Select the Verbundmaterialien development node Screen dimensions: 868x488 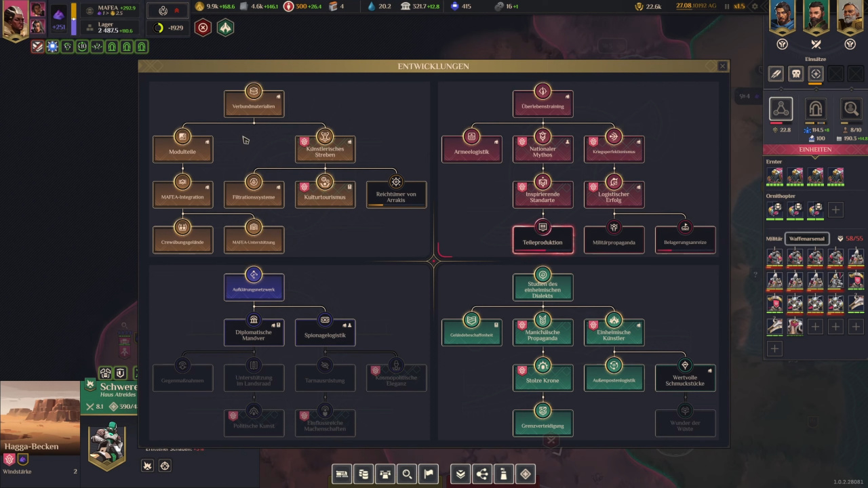(x=254, y=104)
